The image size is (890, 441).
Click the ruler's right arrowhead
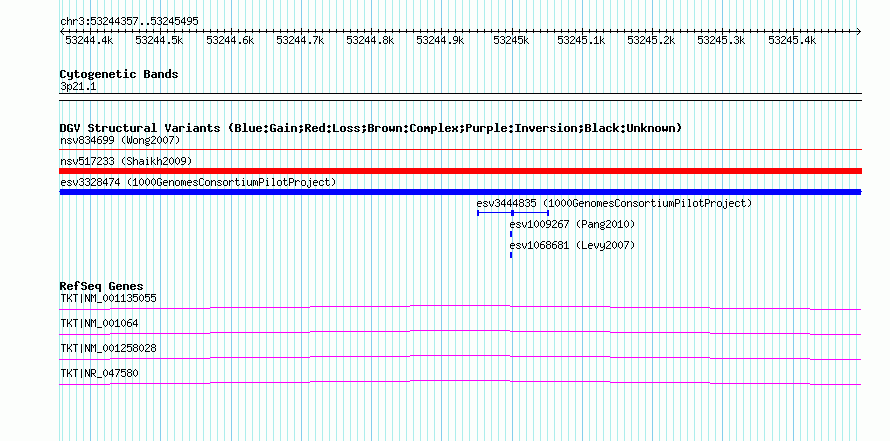tap(859, 31)
